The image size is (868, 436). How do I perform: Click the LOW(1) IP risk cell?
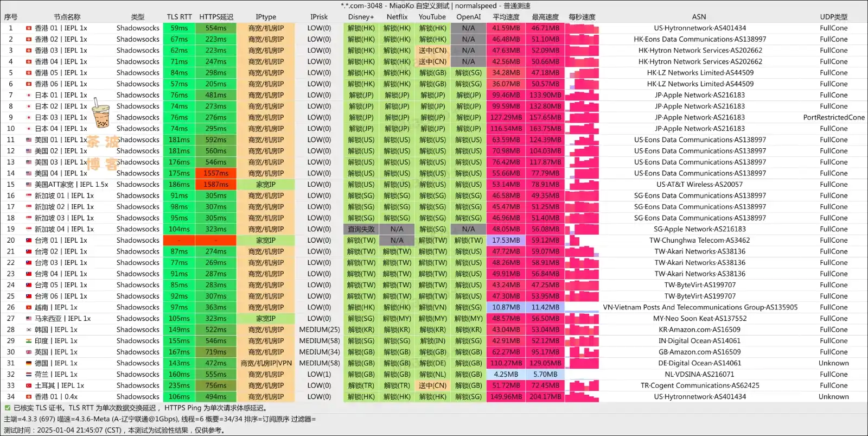(x=320, y=375)
